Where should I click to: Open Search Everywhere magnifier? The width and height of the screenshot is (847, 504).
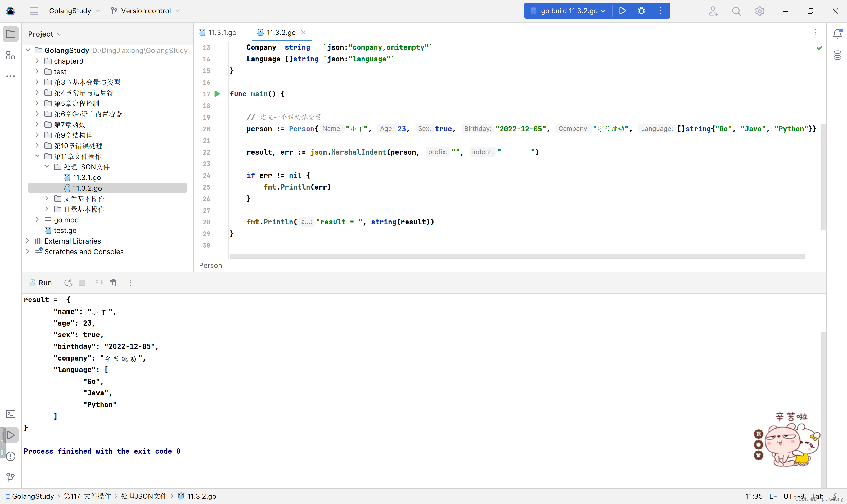coord(736,11)
